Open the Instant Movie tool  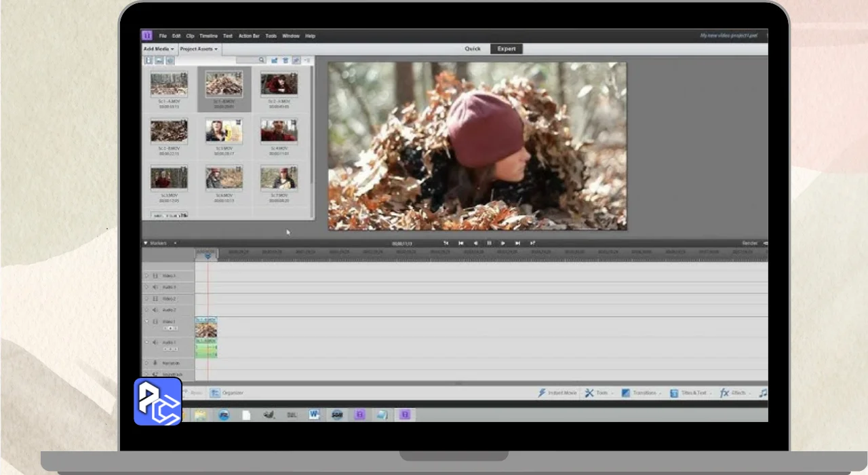pos(542,393)
